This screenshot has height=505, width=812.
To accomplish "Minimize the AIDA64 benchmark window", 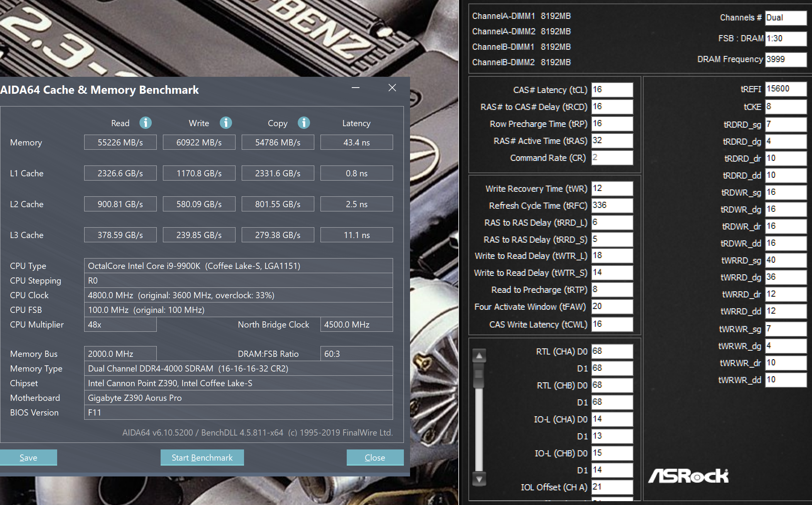I will click(356, 88).
